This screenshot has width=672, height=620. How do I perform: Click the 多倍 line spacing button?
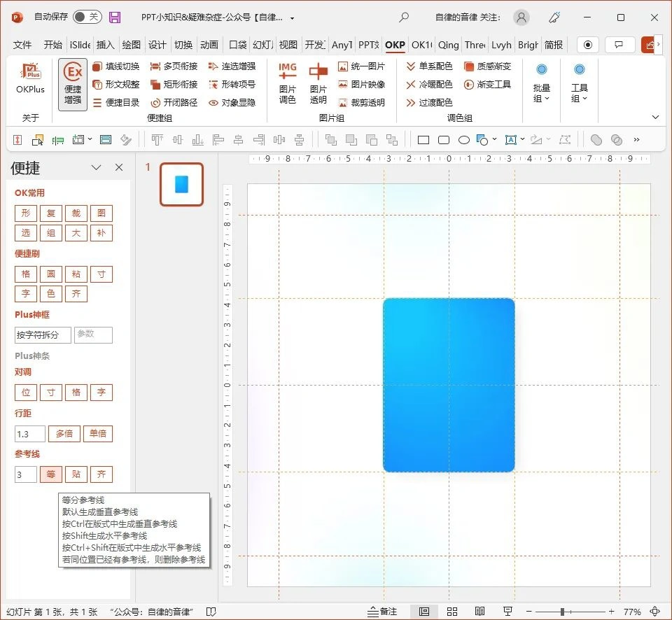pos(64,434)
